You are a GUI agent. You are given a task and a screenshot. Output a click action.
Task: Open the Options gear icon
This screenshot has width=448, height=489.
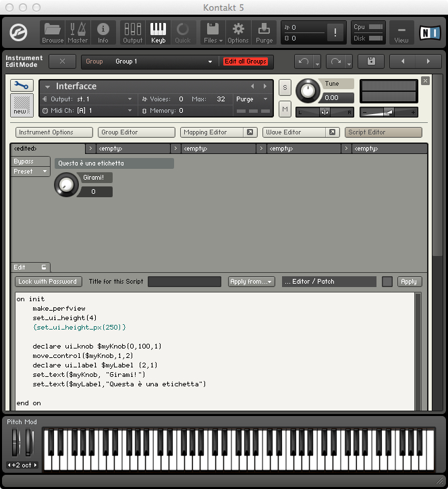[237, 31]
